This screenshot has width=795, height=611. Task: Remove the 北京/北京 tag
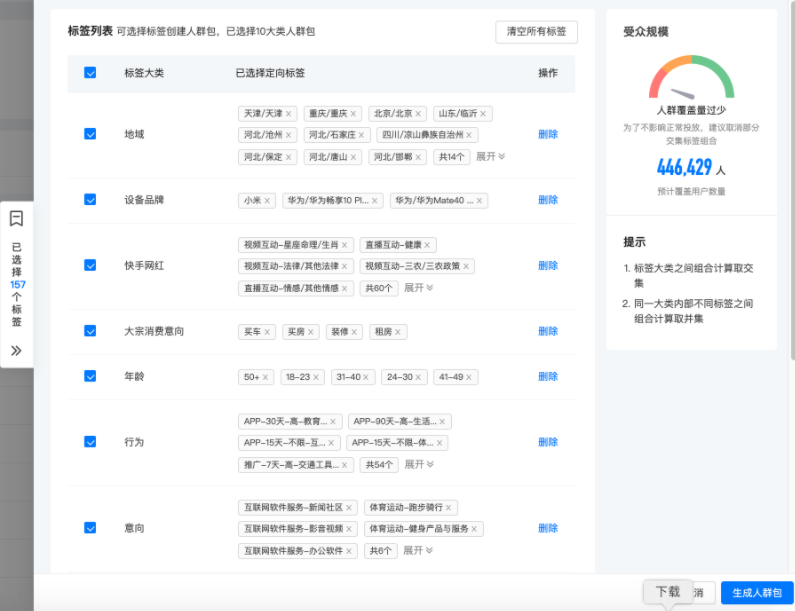(x=418, y=114)
